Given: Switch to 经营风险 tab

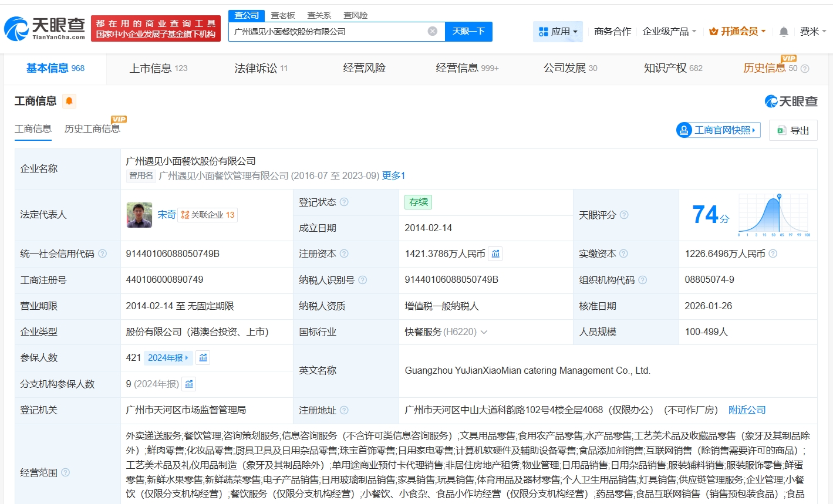Looking at the screenshot, I should (364, 68).
